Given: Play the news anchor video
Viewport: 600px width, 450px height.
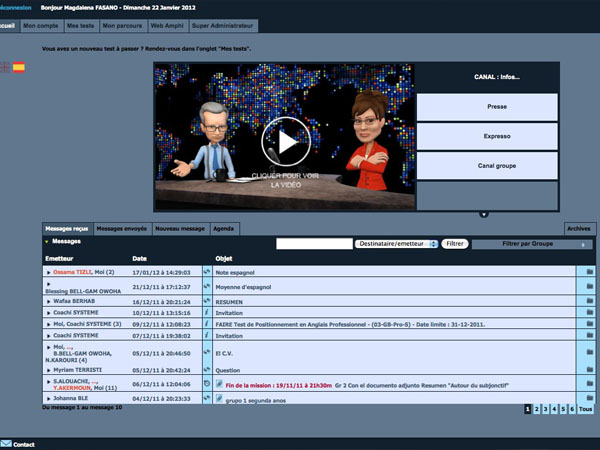Looking at the screenshot, I should tap(286, 142).
